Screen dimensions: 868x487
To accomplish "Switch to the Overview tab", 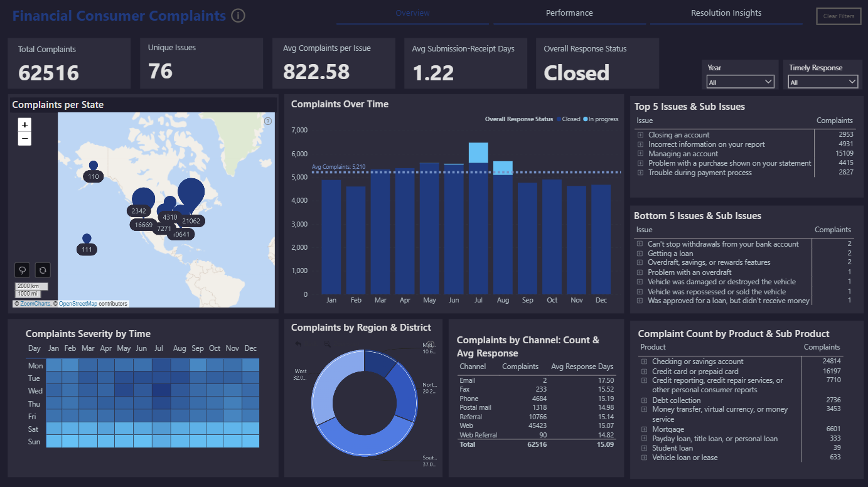I will pyautogui.click(x=412, y=13).
